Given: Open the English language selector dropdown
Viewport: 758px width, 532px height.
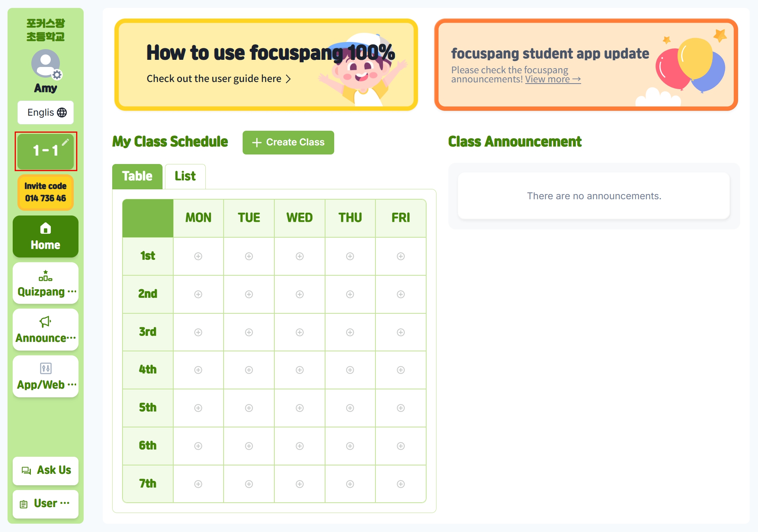Looking at the screenshot, I should [46, 113].
